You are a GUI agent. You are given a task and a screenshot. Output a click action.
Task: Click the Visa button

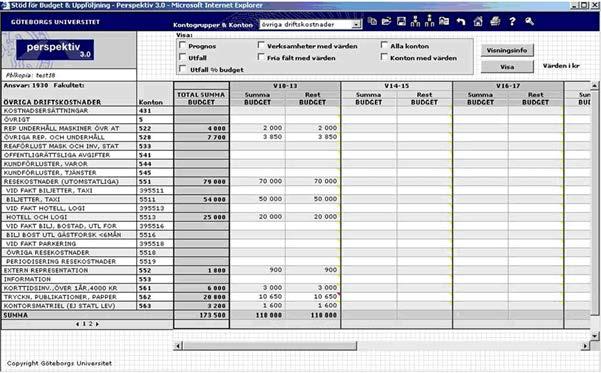[507, 67]
